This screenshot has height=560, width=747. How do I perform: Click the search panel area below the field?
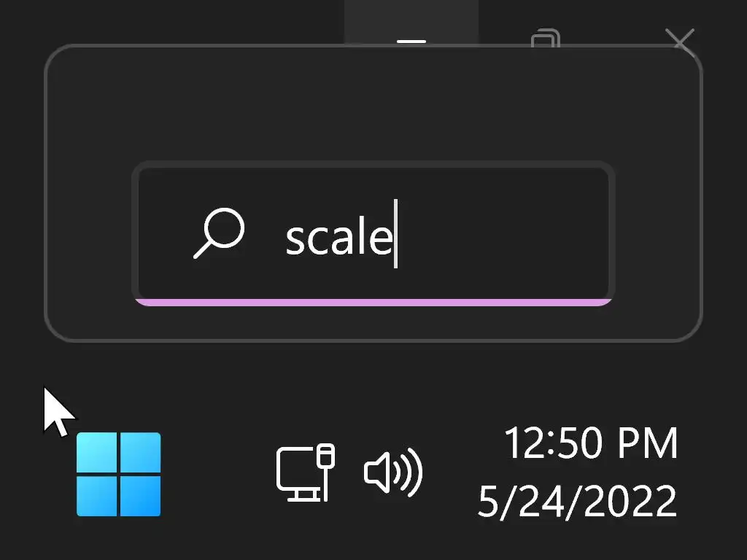click(x=372, y=323)
